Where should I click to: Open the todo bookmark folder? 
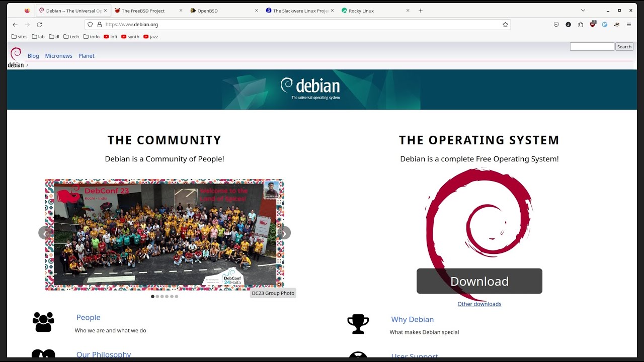[x=92, y=37]
